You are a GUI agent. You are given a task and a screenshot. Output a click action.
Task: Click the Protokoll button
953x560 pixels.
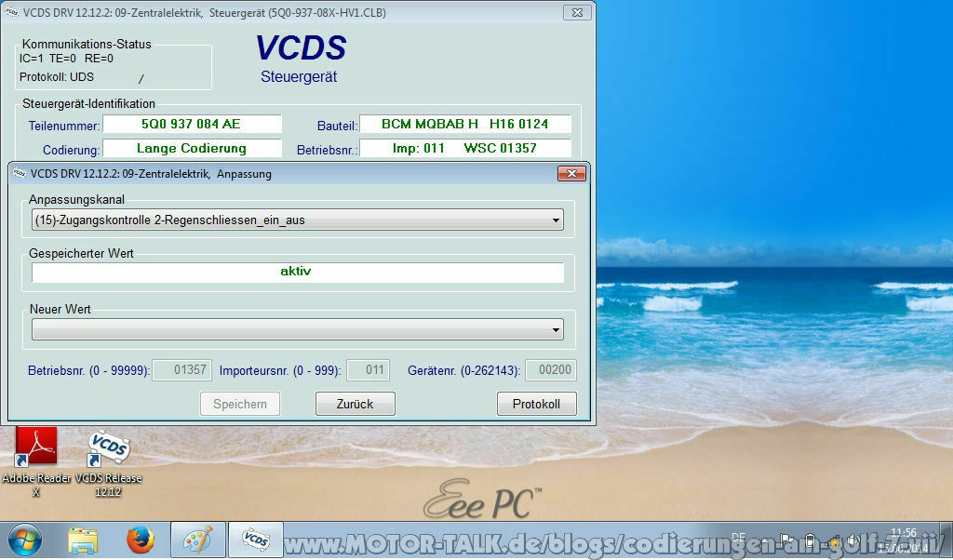(537, 404)
